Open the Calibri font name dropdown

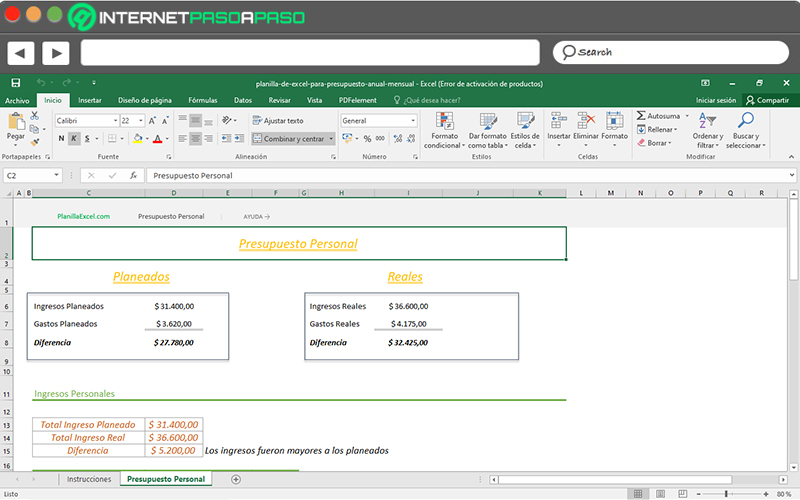[87, 121]
